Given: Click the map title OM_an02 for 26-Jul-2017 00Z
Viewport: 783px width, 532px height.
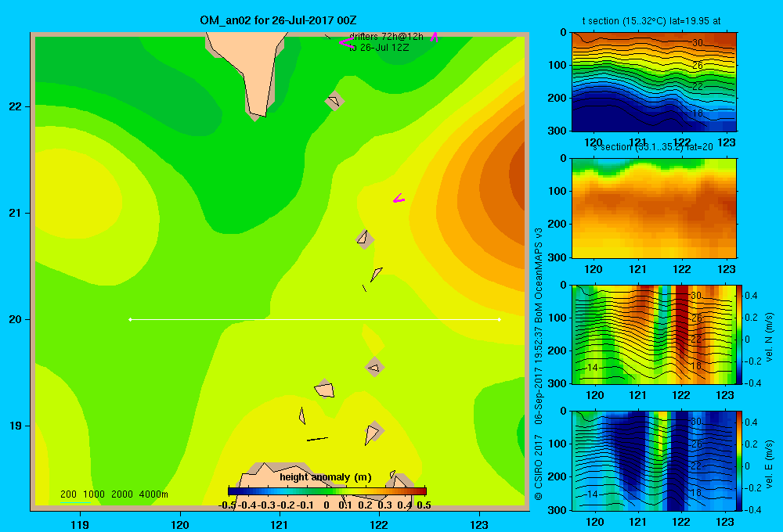Looking at the screenshot, I should point(278,20).
